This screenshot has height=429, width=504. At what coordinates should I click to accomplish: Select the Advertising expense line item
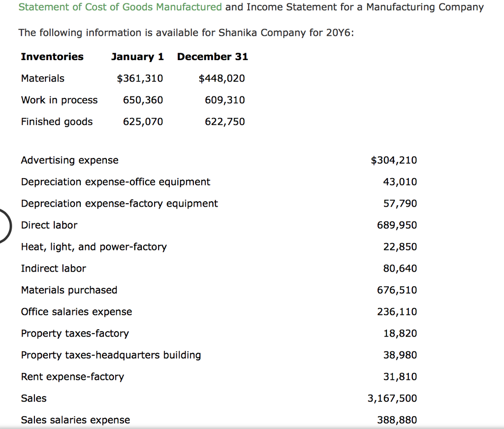tap(69, 160)
